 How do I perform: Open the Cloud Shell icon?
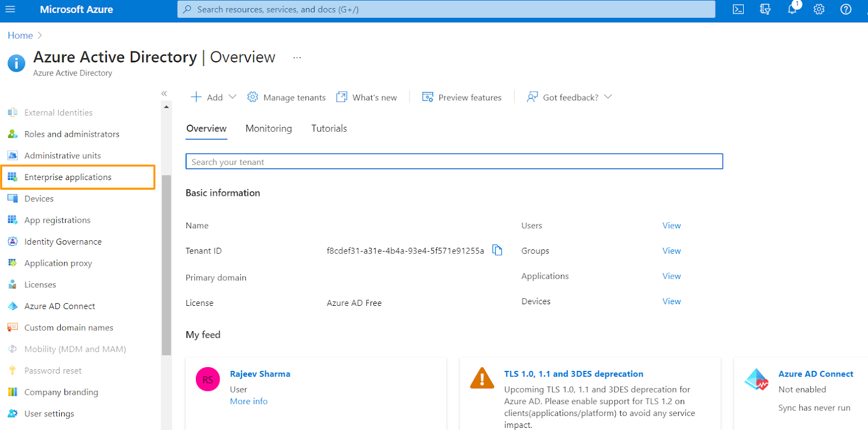coord(738,9)
